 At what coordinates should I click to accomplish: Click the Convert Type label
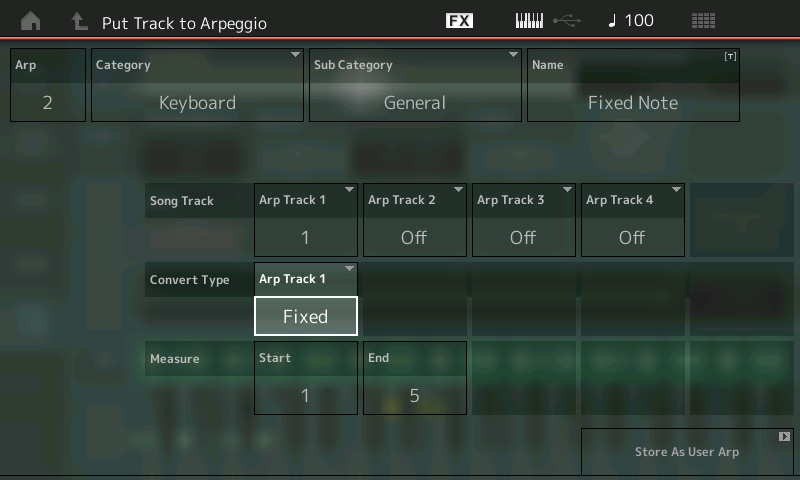point(189,280)
